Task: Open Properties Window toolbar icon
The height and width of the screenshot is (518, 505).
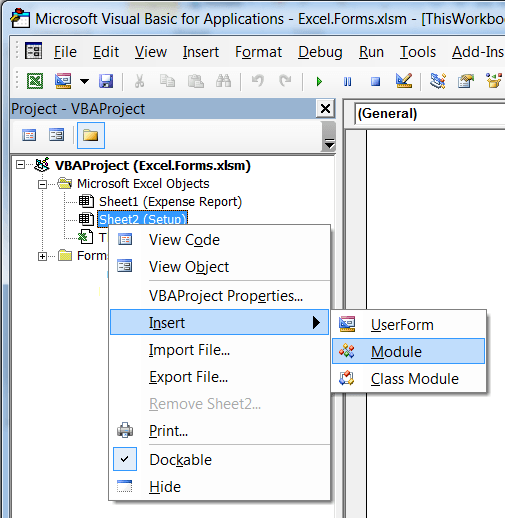Action: point(466,81)
